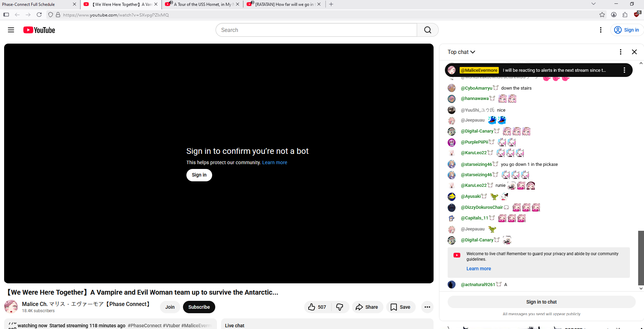Close the RATATAN tab
Image resolution: width=644 pixels, height=329 pixels.
pos(319,4)
